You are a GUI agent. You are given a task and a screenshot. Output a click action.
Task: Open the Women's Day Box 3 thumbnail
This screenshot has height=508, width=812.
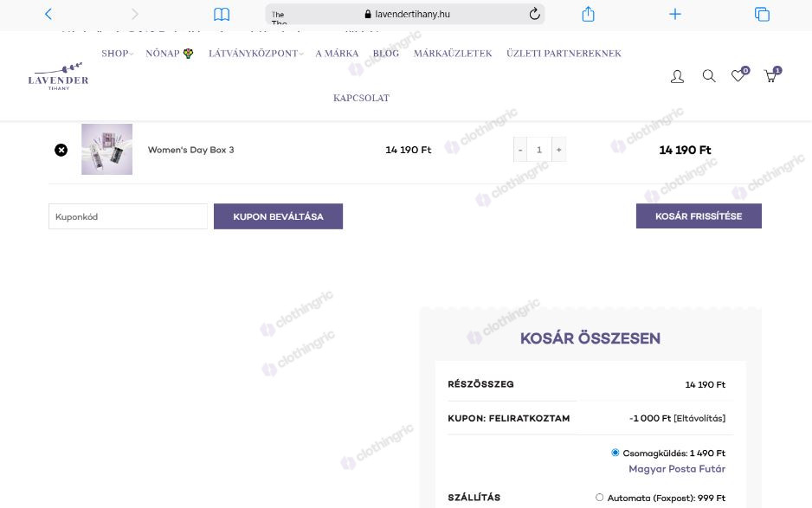click(106, 149)
